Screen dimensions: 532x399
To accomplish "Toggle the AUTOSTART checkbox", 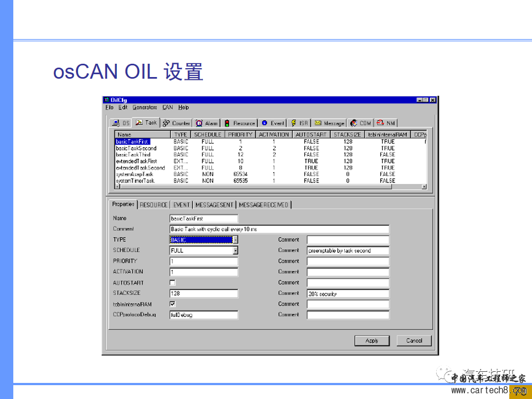I will [172, 282].
